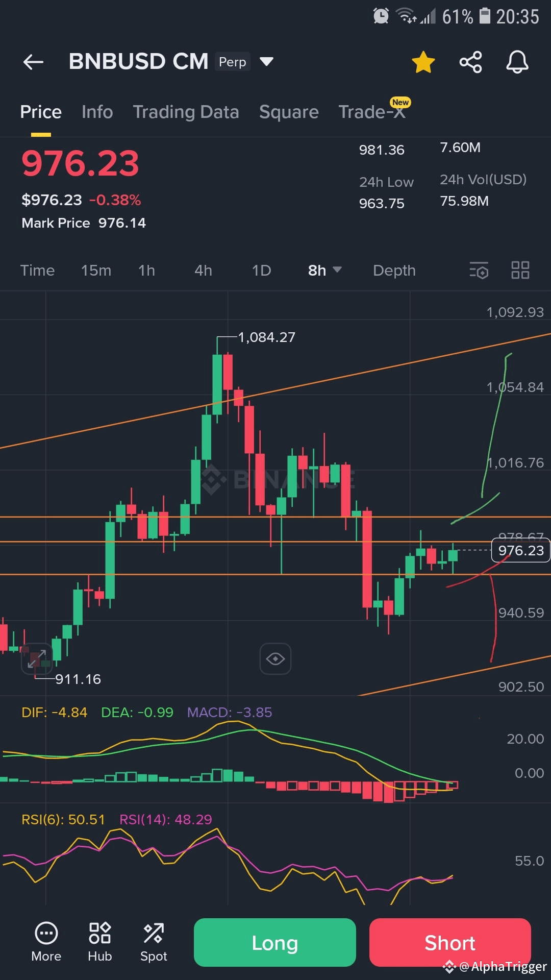Tap the 7.60M volume value
The width and height of the screenshot is (551, 980).
pyautogui.click(x=460, y=148)
